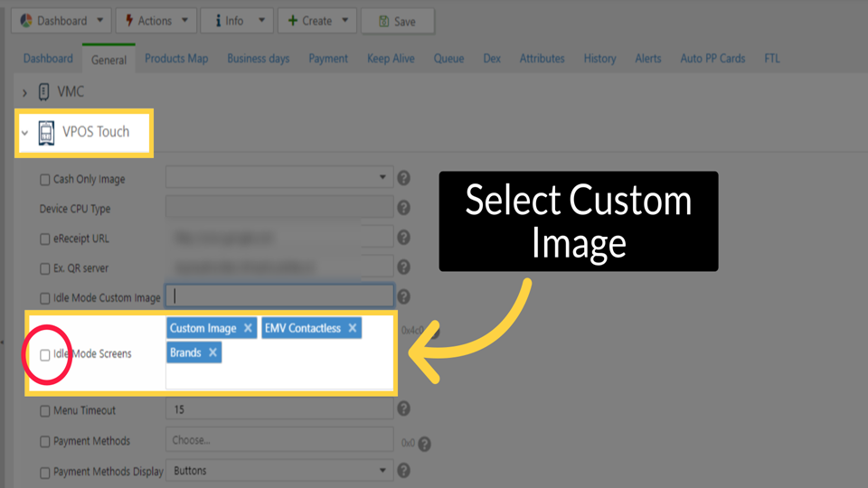
Task: Enable the Cash Only Image checkbox
Action: [x=45, y=180]
